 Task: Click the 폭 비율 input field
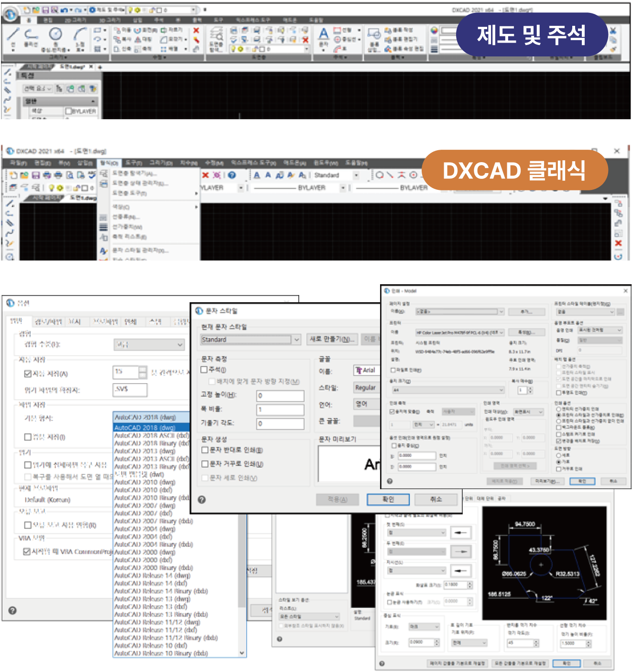pos(280,409)
